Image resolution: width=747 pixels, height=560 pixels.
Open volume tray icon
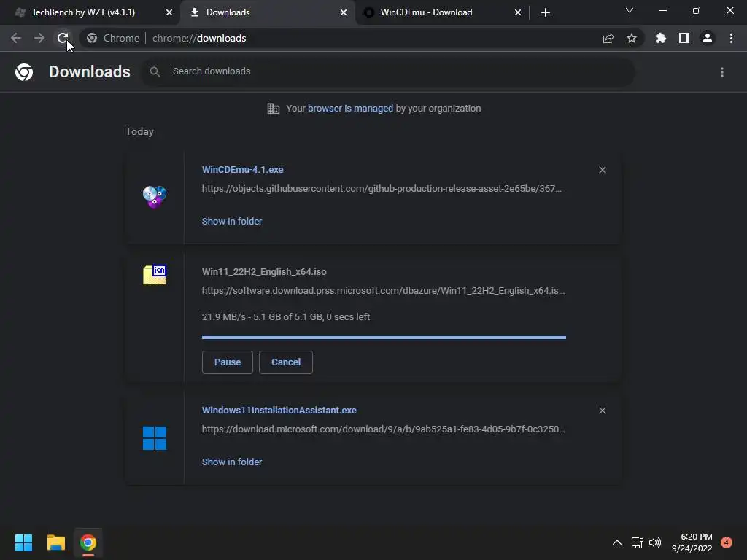pyautogui.click(x=655, y=542)
